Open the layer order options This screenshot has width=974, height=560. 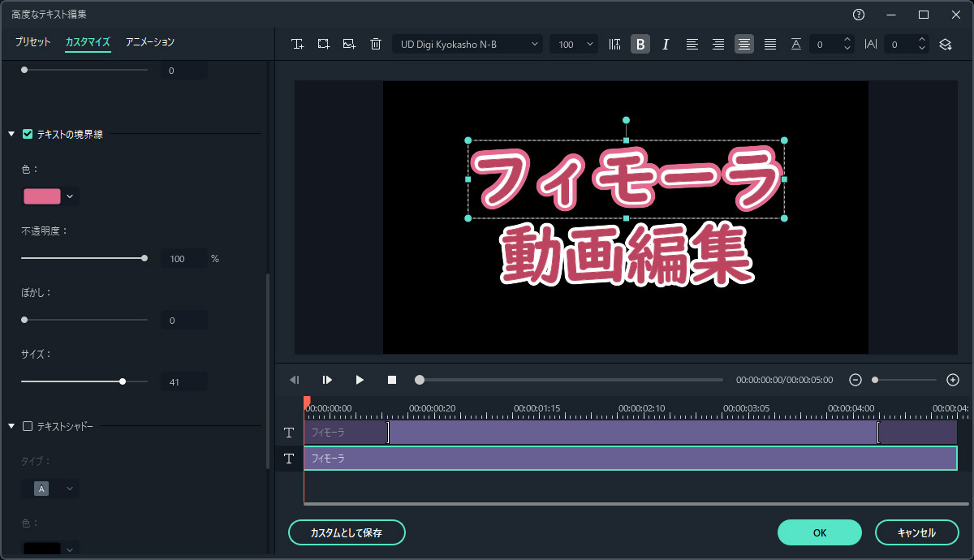pyautogui.click(x=946, y=45)
